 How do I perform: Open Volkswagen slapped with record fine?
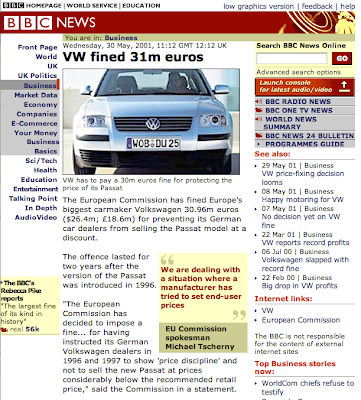coord(305,264)
